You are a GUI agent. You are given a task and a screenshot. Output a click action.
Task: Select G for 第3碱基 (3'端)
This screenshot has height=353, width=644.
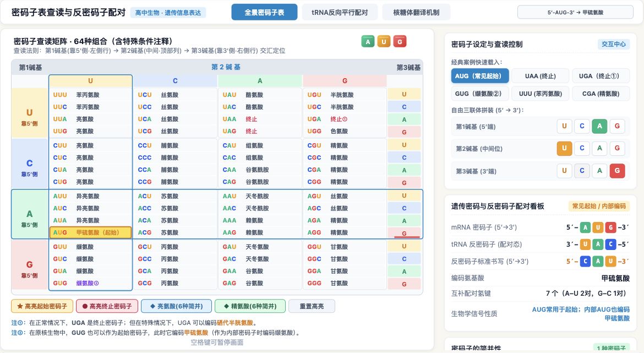click(617, 171)
